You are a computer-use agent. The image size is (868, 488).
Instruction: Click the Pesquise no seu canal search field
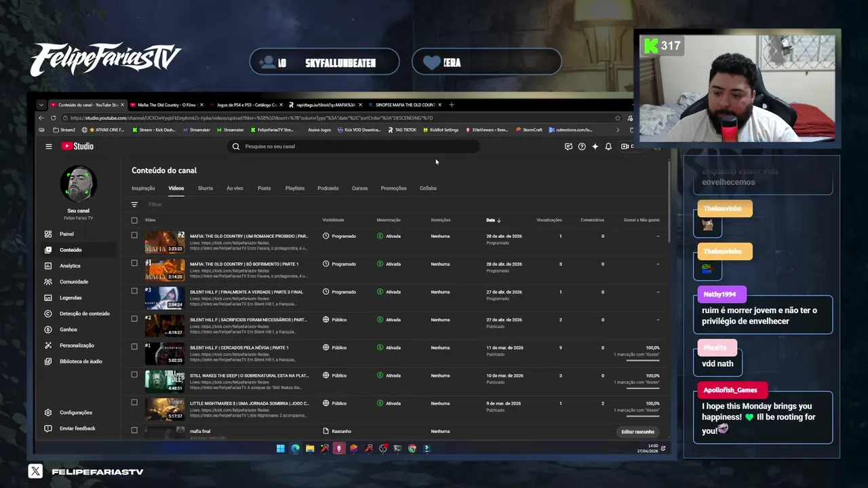(x=353, y=146)
